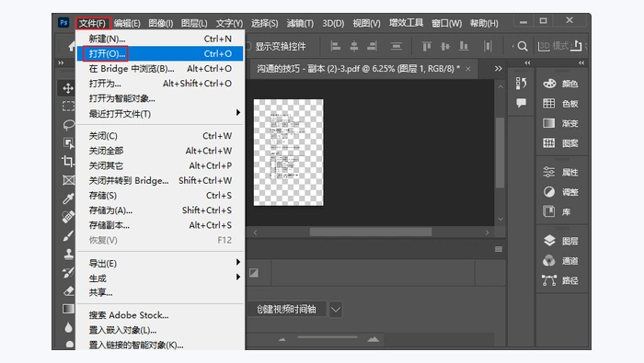Expand the Export submenu
The width and height of the screenshot is (644, 363).
tap(238, 262)
